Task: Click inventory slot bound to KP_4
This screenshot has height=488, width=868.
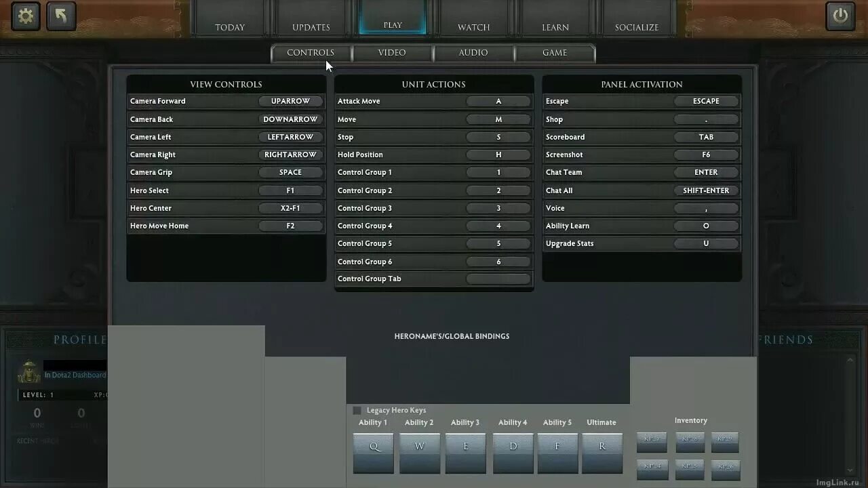Action: click(x=652, y=469)
